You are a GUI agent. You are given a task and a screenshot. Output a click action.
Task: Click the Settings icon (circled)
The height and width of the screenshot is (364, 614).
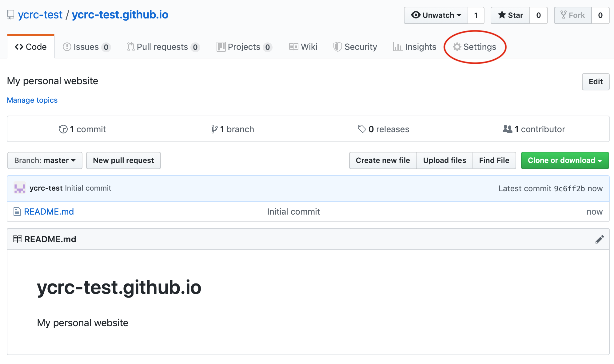[x=475, y=47]
